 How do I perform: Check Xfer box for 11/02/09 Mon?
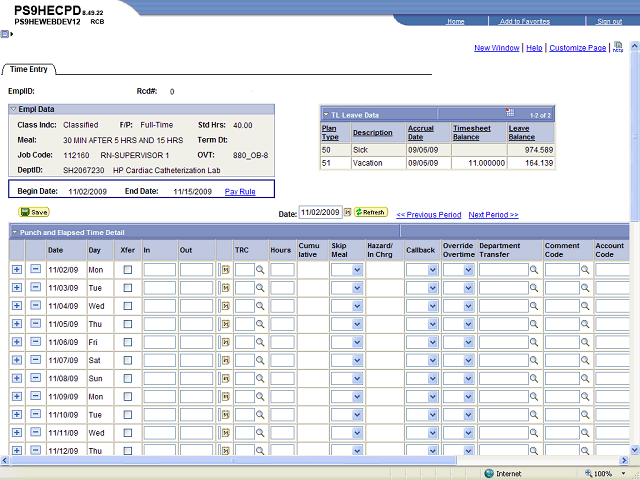tap(128, 270)
